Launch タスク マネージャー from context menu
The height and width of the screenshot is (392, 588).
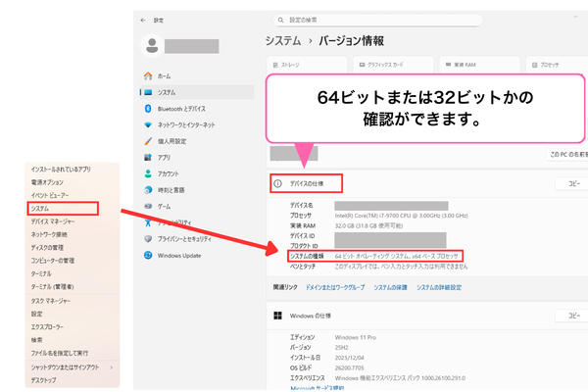[x=73, y=301]
